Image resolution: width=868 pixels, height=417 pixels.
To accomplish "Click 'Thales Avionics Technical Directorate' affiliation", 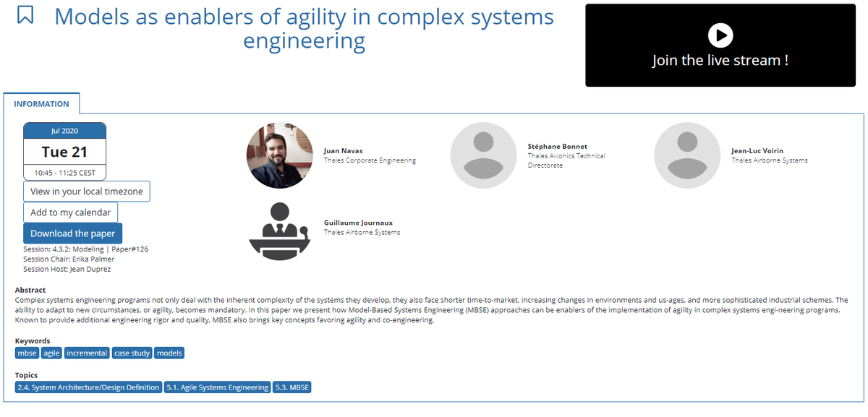I will tap(566, 160).
